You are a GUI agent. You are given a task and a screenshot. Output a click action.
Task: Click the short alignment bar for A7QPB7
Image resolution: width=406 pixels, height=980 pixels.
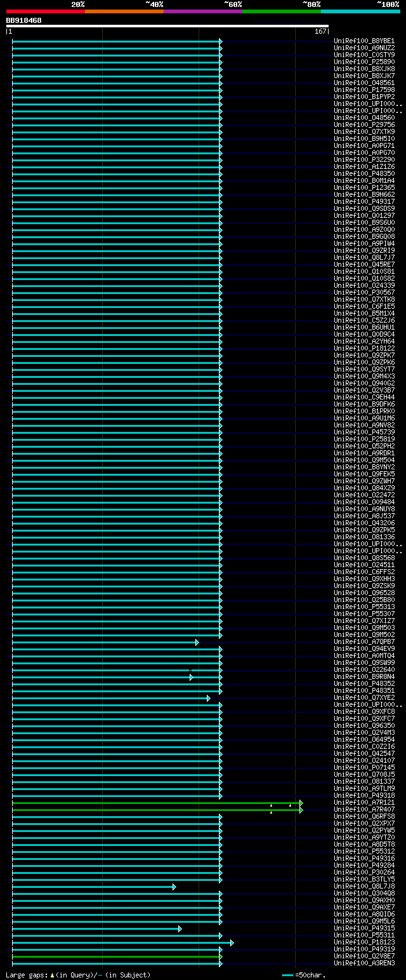pyautogui.click(x=105, y=642)
